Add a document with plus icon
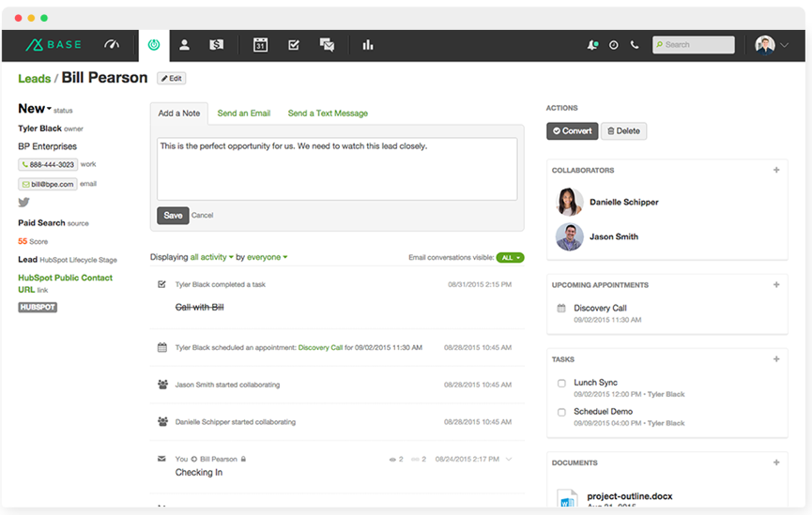The image size is (812, 515). click(776, 462)
